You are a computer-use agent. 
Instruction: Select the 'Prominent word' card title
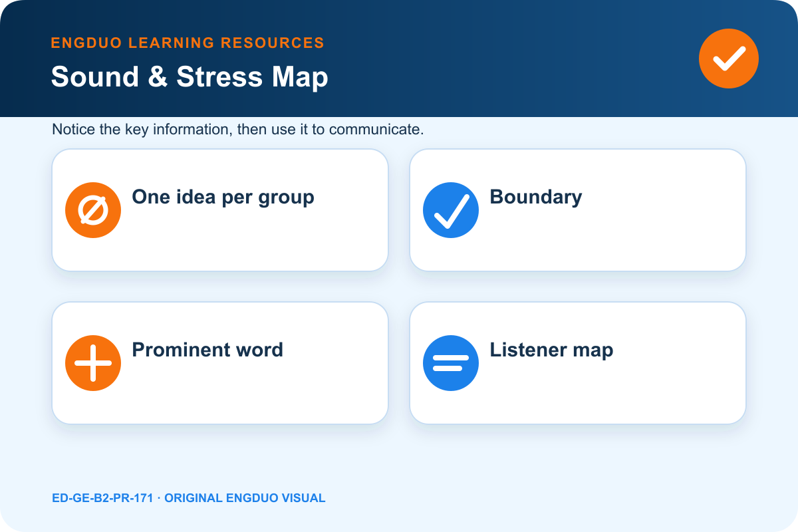pos(207,350)
